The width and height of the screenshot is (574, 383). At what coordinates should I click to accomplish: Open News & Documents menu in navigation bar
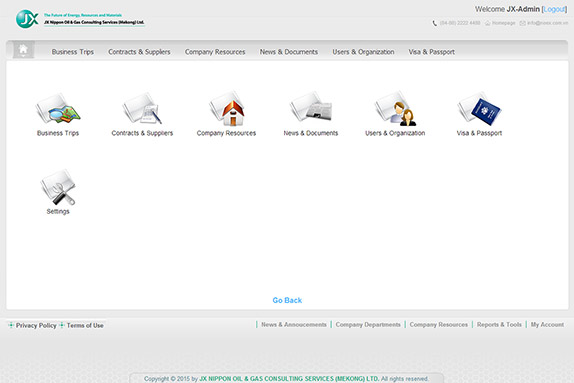coord(289,52)
